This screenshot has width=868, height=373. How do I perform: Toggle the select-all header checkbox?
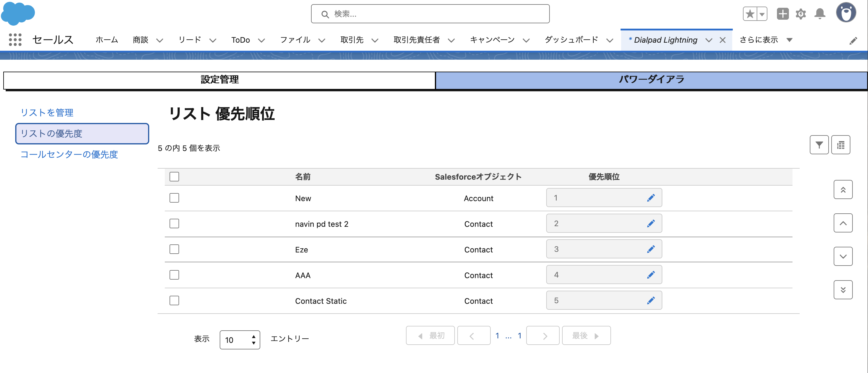174,177
